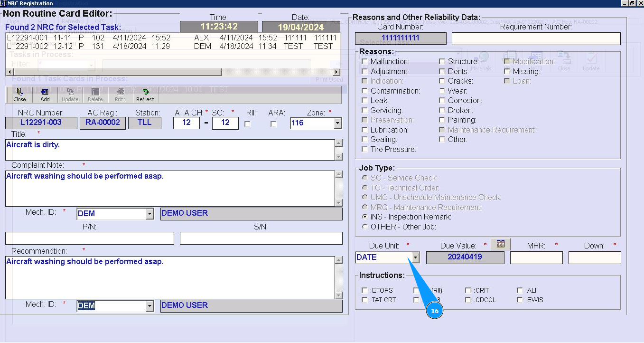Click the Card Number field showing 1111111111

point(401,38)
